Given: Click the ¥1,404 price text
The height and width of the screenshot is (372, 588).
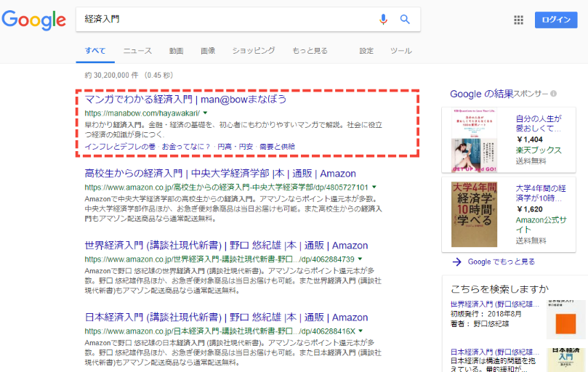Looking at the screenshot, I should pyautogui.click(x=530, y=139).
